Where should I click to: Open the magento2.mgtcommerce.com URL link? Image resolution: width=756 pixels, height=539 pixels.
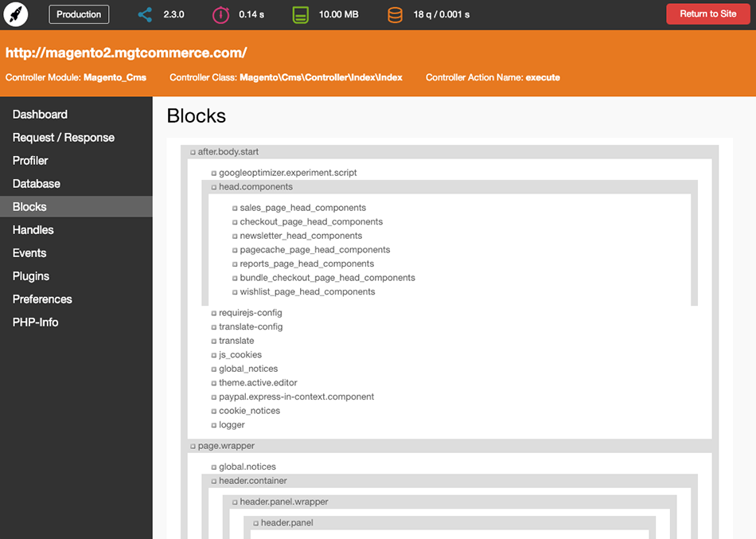(127, 53)
